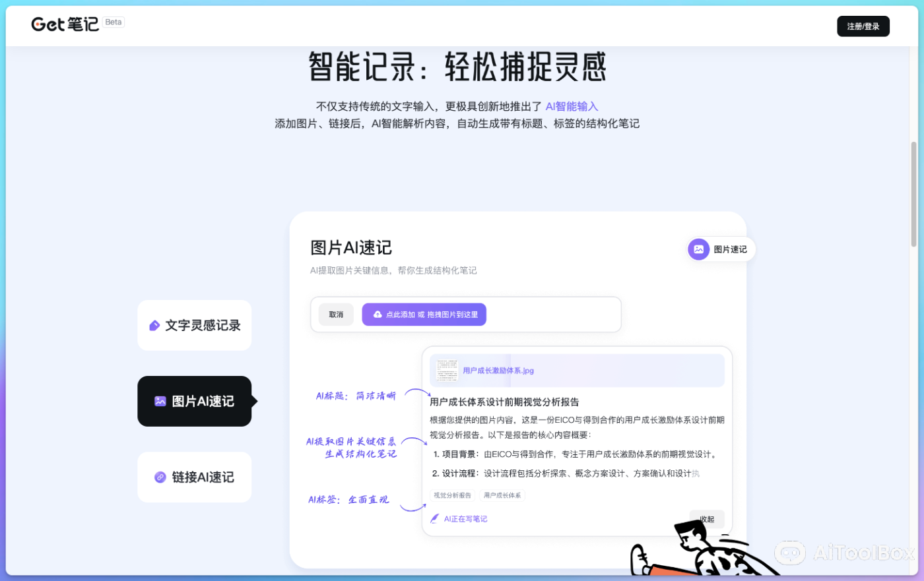Click the purple 图片速记 badge icon
The height and width of the screenshot is (581, 924).
click(x=698, y=249)
